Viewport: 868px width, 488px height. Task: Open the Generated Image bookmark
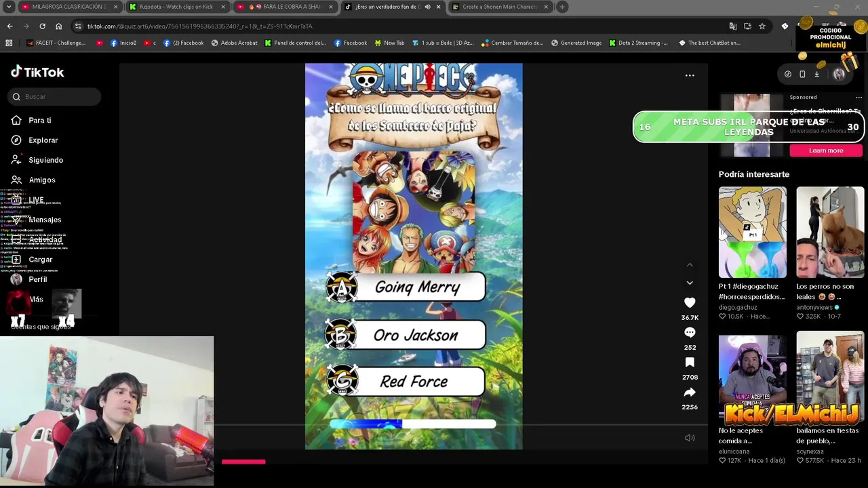[x=576, y=43]
